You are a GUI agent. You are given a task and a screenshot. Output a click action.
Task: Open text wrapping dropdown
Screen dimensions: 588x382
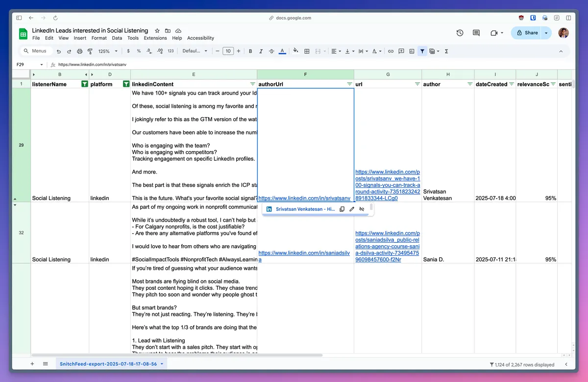click(363, 51)
